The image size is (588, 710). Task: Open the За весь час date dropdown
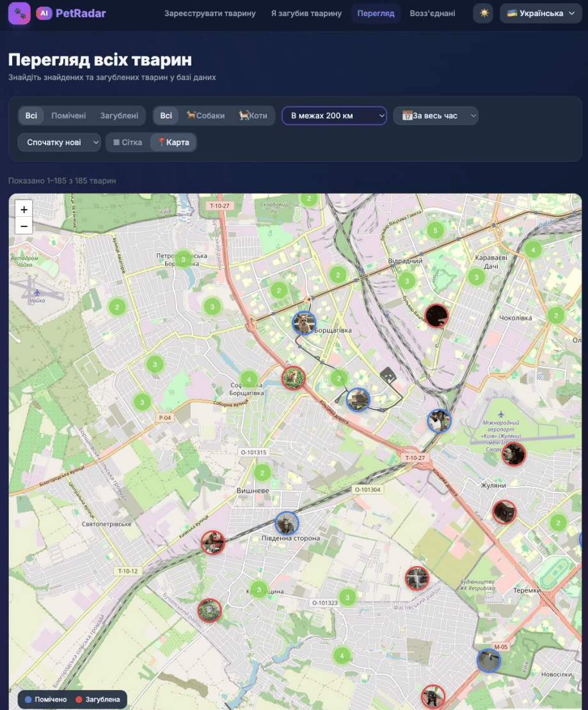(x=436, y=116)
